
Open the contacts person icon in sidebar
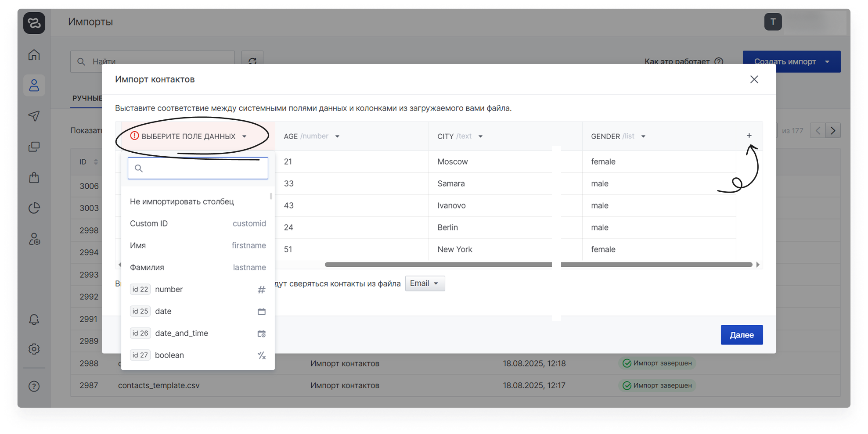tap(34, 85)
